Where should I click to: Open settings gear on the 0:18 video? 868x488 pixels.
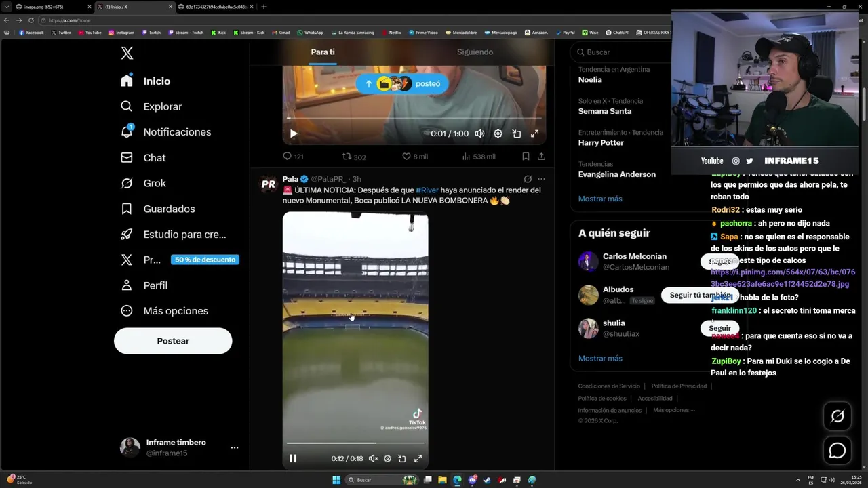tap(387, 459)
